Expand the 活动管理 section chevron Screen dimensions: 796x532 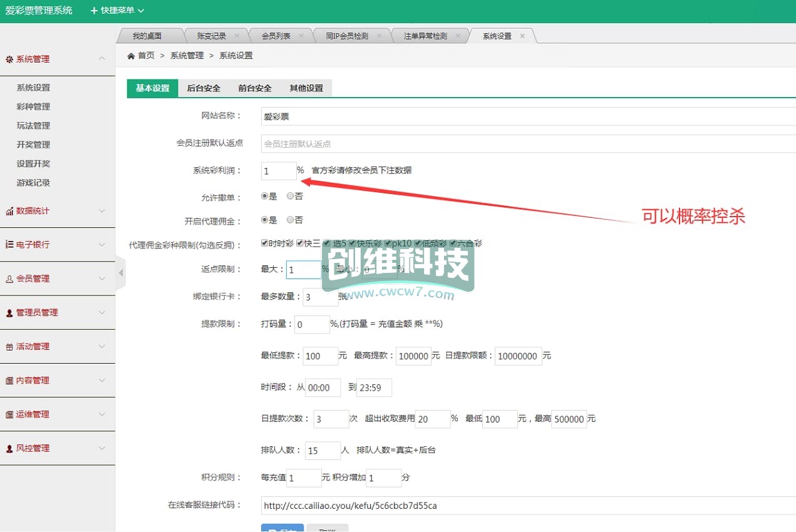tap(102, 346)
